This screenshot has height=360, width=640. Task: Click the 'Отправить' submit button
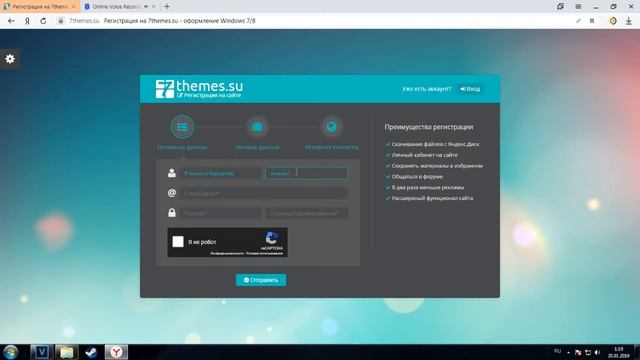(x=261, y=280)
